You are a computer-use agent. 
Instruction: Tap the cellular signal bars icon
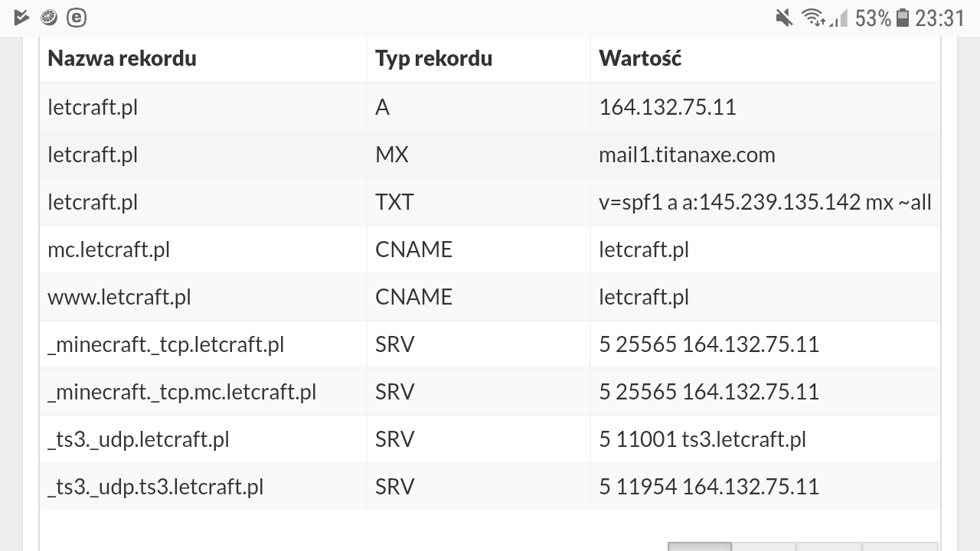(840, 18)
